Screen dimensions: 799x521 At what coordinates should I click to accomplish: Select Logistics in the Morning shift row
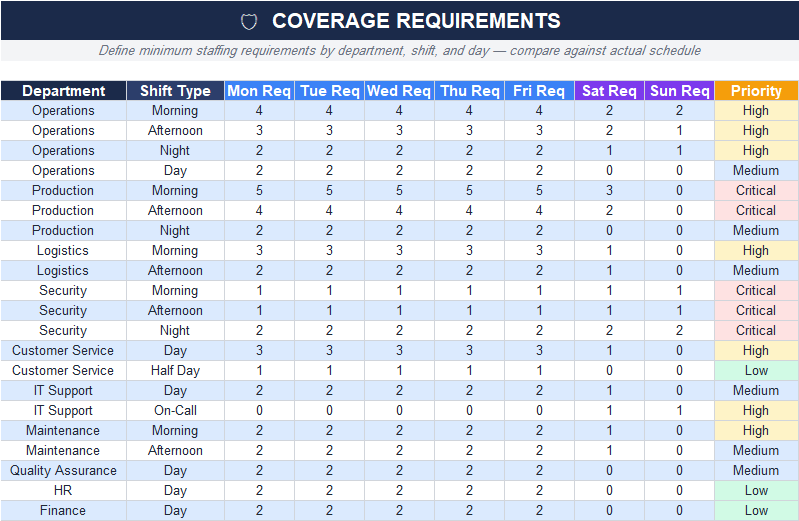[x=63, y=250]
